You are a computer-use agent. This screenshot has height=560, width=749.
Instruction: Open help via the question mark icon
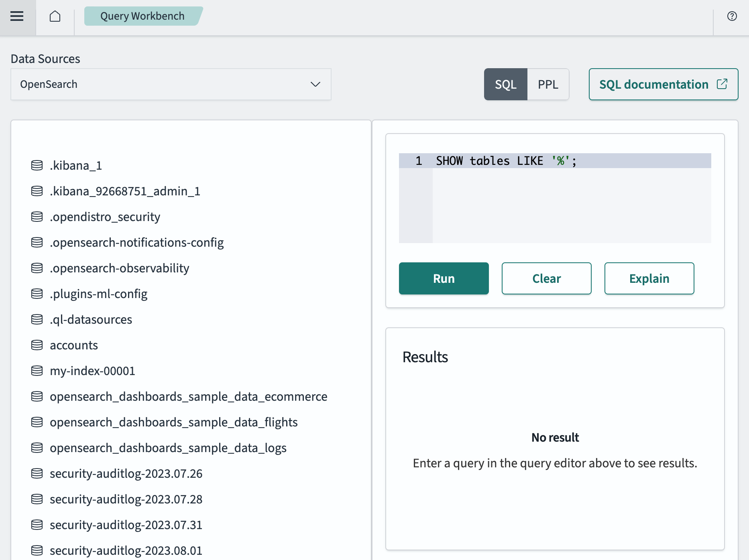732,16
